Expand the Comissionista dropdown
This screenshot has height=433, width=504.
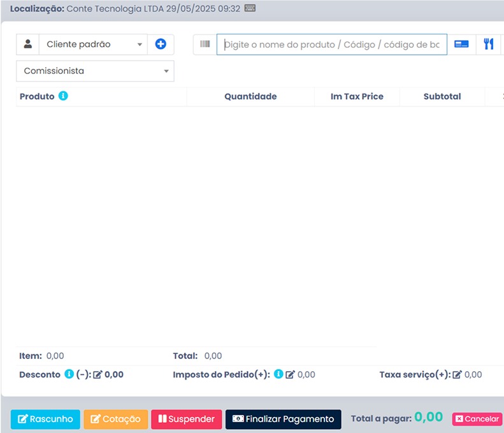(95, 71)
